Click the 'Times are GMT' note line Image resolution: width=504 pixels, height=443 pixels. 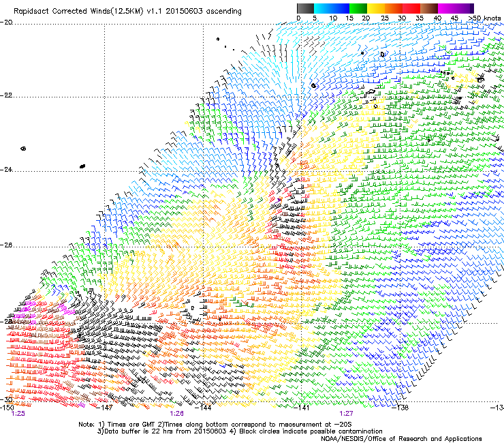[215, 425]
